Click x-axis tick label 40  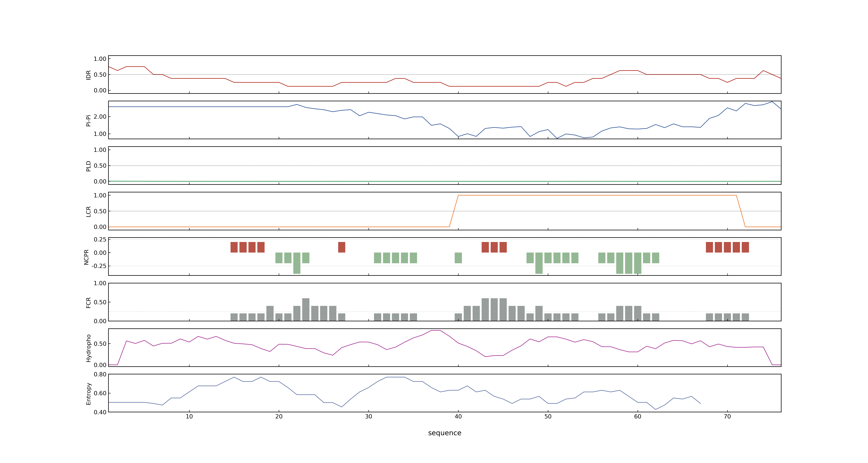point(458,416)
